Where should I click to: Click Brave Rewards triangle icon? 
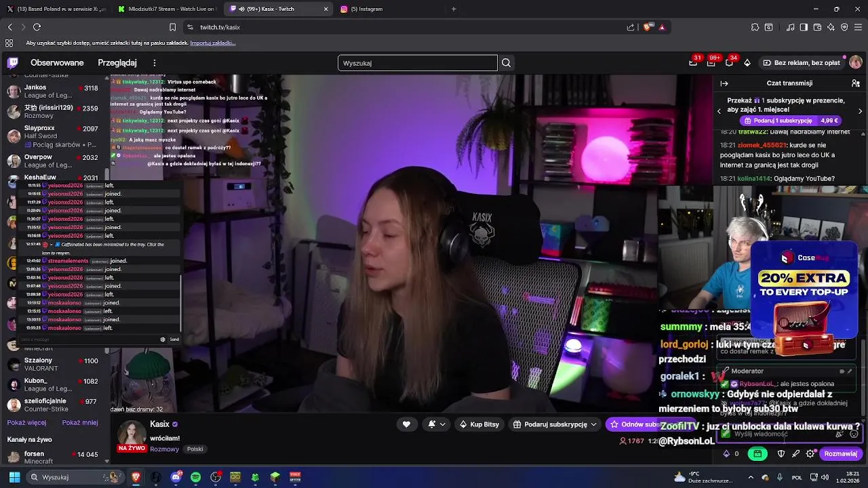pos(662,27)
